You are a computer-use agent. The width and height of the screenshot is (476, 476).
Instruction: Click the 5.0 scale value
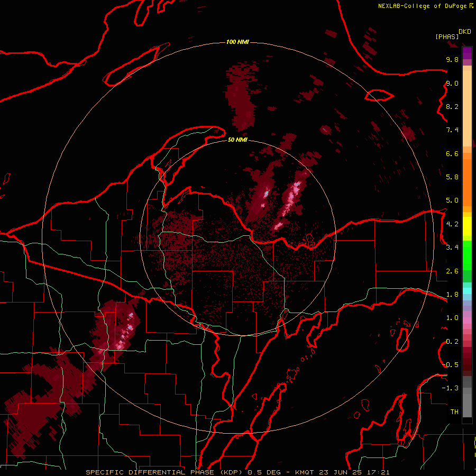(452, 200)
